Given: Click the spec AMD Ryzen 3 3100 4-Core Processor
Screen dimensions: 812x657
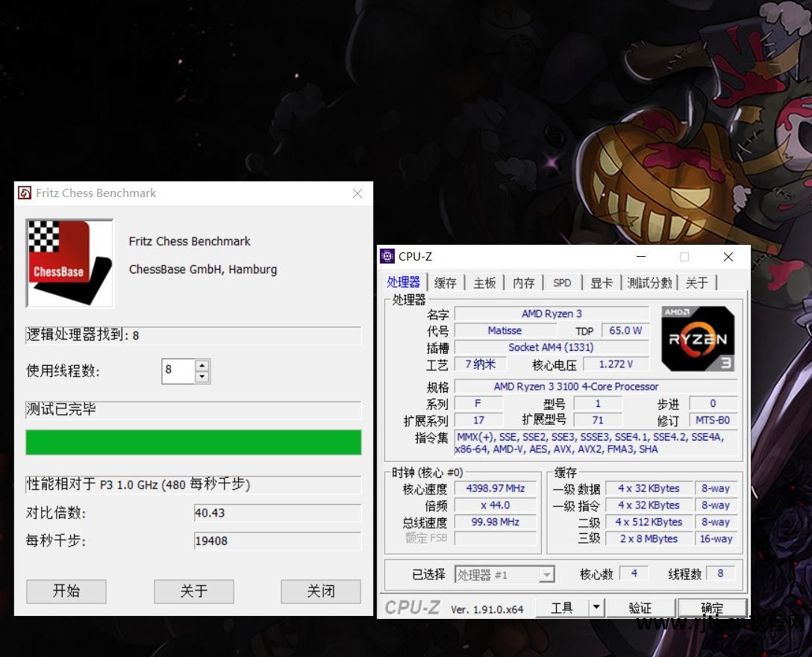Looking at the screenshot, I should 596,387.
